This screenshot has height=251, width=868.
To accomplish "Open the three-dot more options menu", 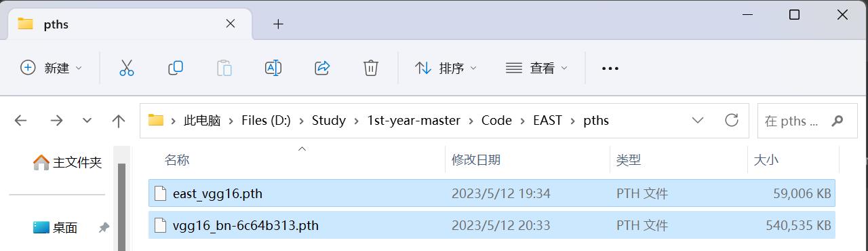I will point(610,69).
